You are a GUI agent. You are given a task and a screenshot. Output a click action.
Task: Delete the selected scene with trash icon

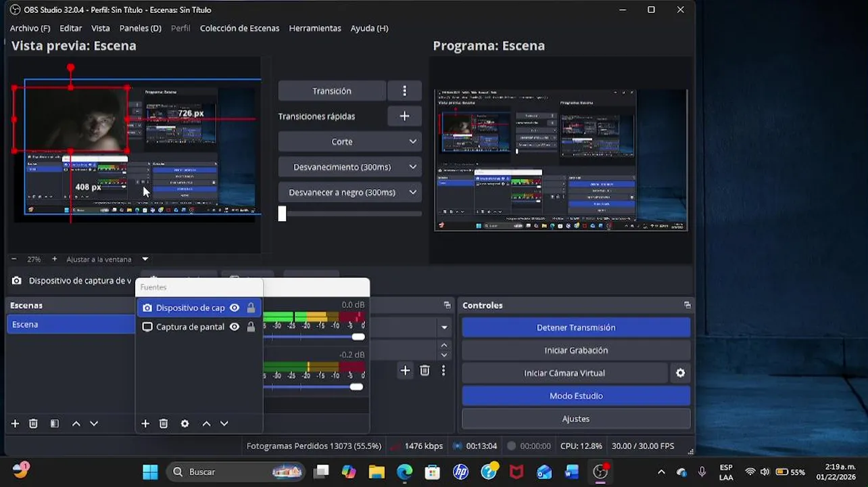pos(33,423)
